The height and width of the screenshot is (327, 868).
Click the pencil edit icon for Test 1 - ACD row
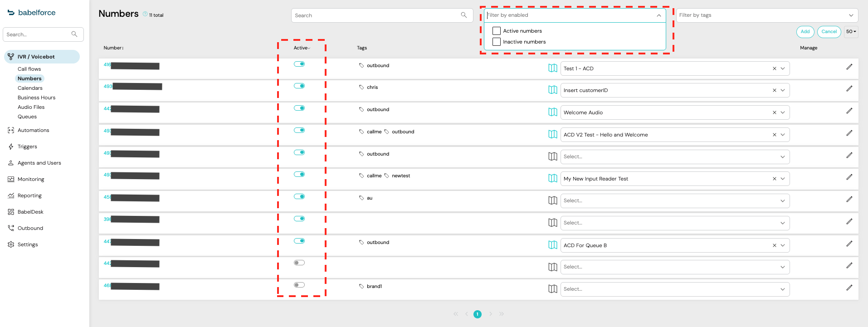pyautogui.click(x=849, y=67)
